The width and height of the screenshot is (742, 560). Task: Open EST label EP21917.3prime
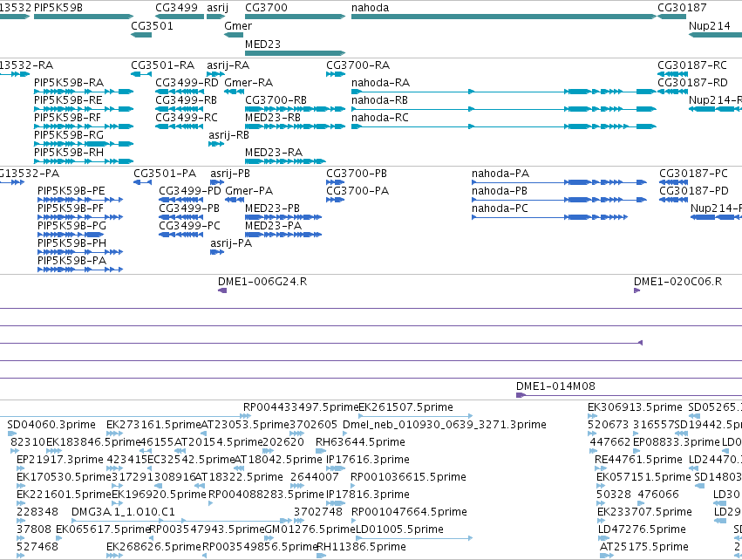coord(60,460)
